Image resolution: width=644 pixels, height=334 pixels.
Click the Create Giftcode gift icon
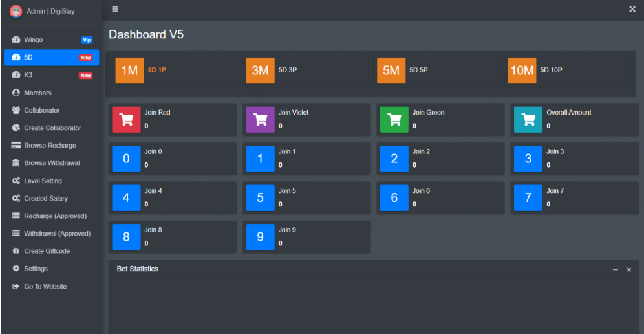point(16,251)
